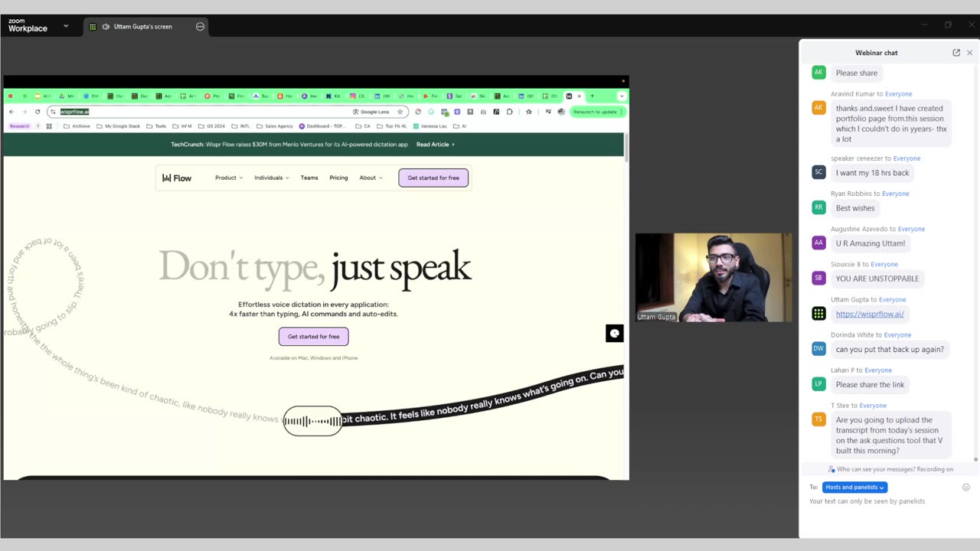Open the Archieve bookmark folder

tap(77, 126)
